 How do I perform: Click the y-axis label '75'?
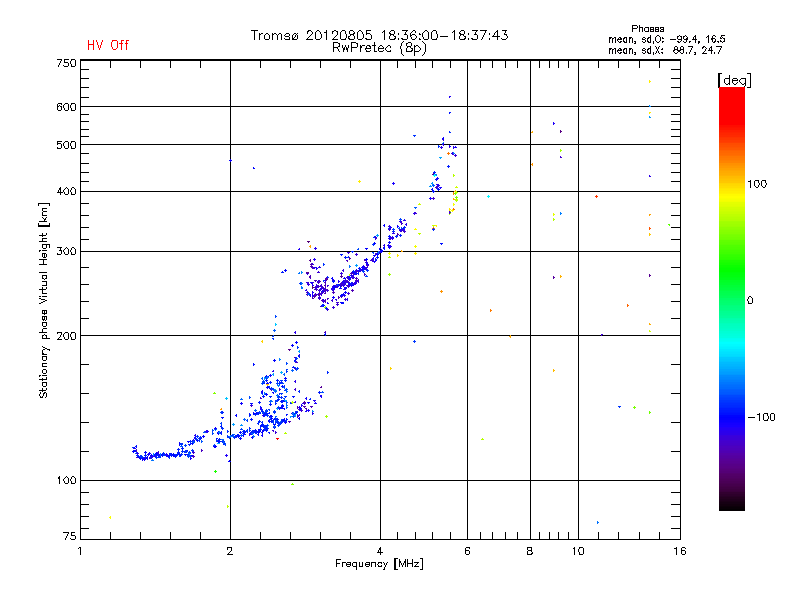70,536
